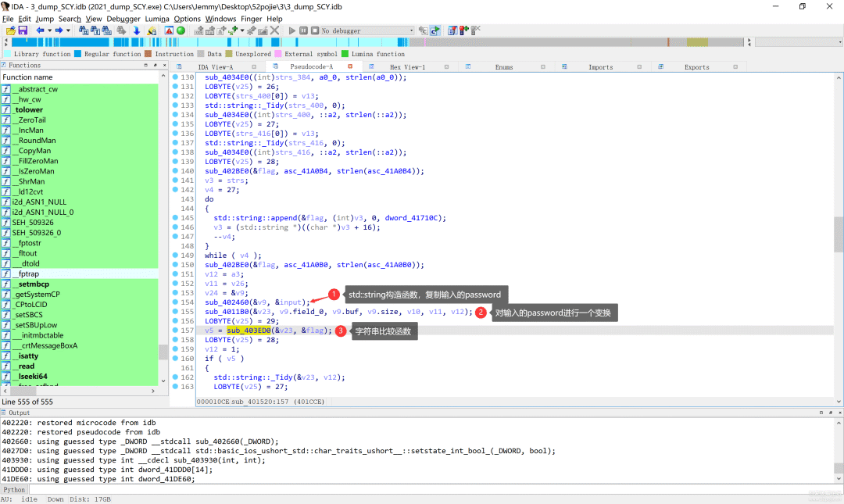844x504 pixels.
Task: Start the process with the play icon
Action: [292, 30]
